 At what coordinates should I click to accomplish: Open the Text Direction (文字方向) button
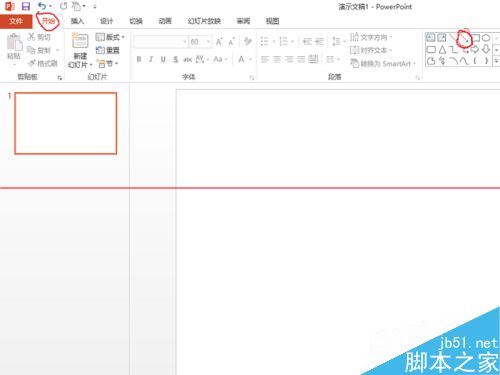(x=371, y=37)
